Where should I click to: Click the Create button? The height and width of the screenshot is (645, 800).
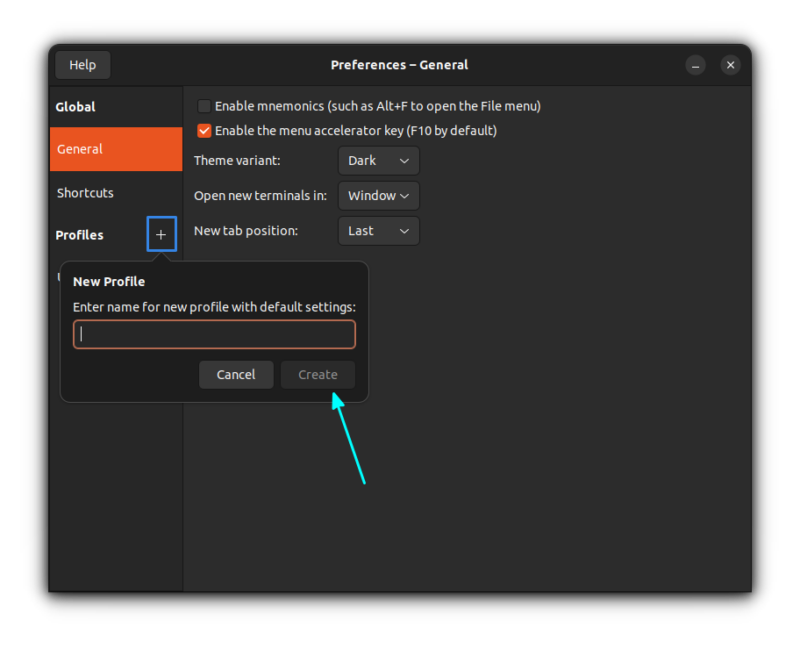click(317, 374)
